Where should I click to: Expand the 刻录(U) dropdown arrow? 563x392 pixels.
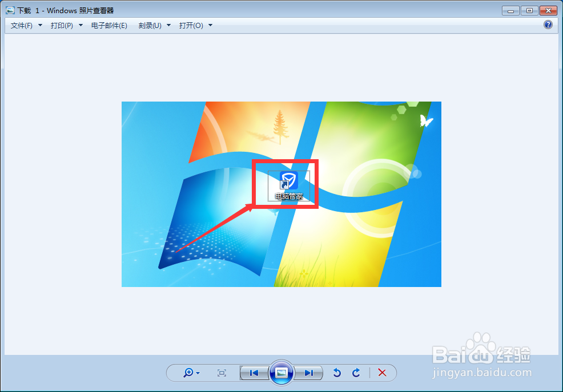pyautogui.click(x=169, y=25)
